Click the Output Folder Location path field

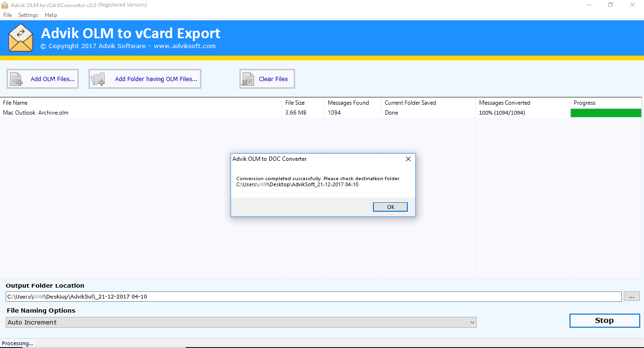314,297
